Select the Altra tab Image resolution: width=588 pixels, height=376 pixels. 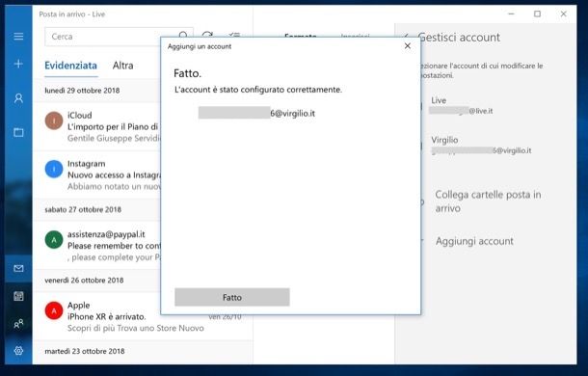tap(123, 66)
